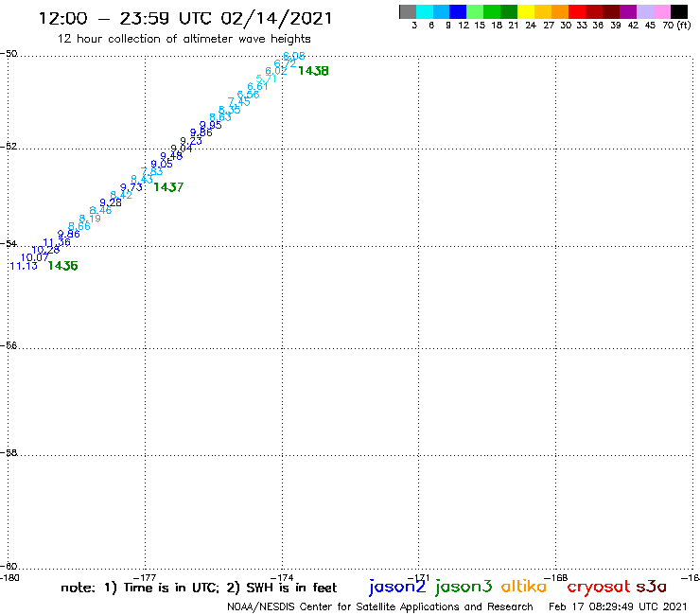This screenshot has height=615, width=700.
Task: Click the 10.07 wave height value
Action: (x=34, y=257)
